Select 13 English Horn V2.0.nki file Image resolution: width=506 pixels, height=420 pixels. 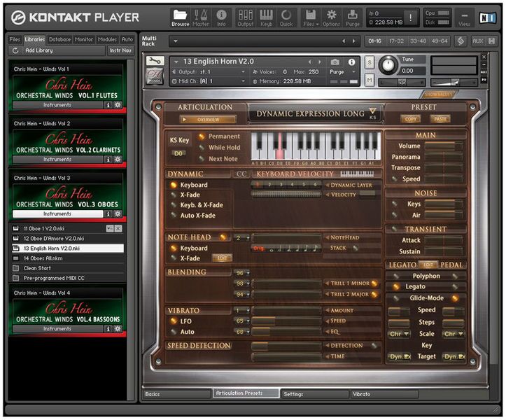pos(68,248)
